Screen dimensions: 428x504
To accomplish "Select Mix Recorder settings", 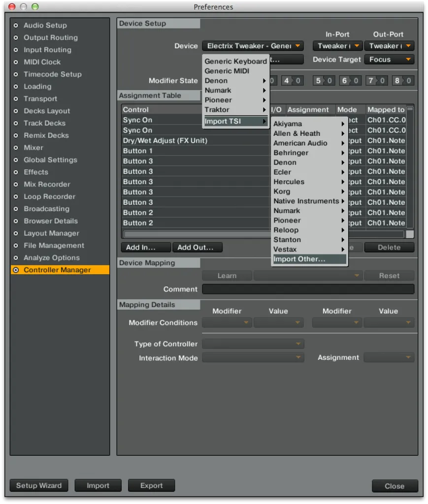I will [47, 184].
